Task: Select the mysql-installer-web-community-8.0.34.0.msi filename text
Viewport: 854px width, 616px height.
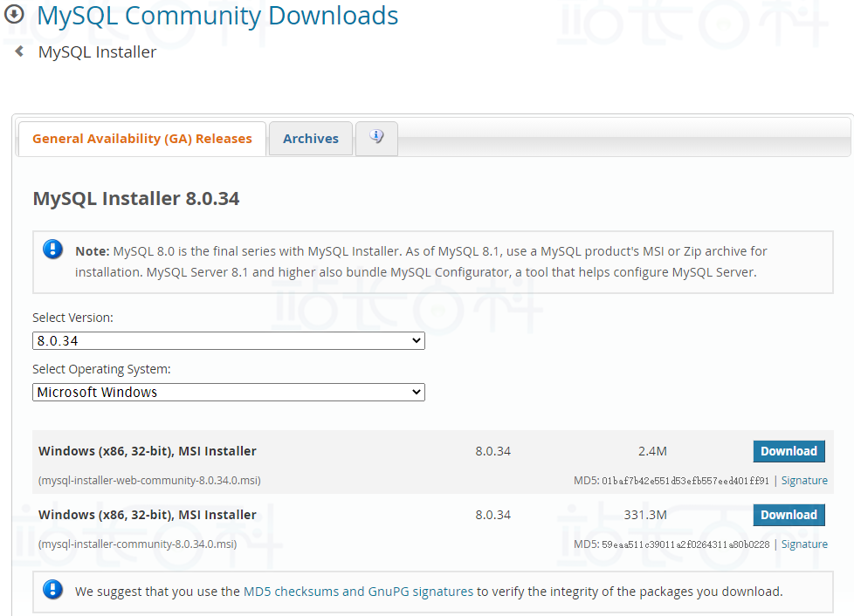Action: [x=149, y=481]
